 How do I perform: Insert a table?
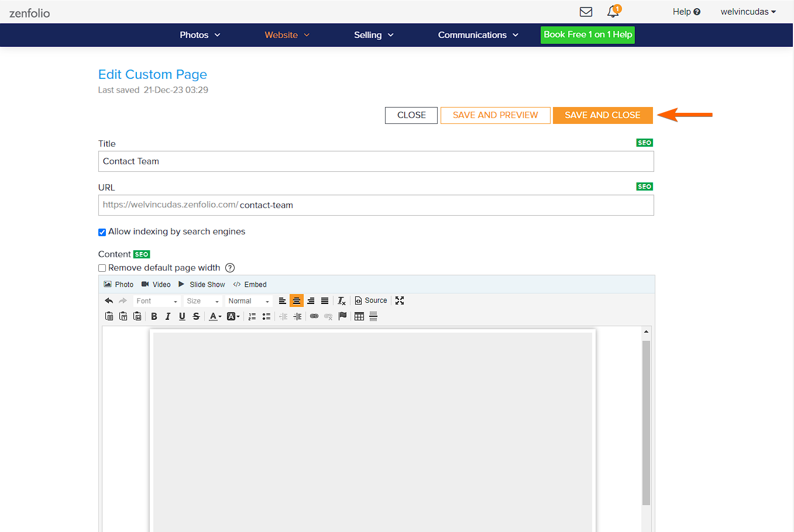click(x=359, y=316)
